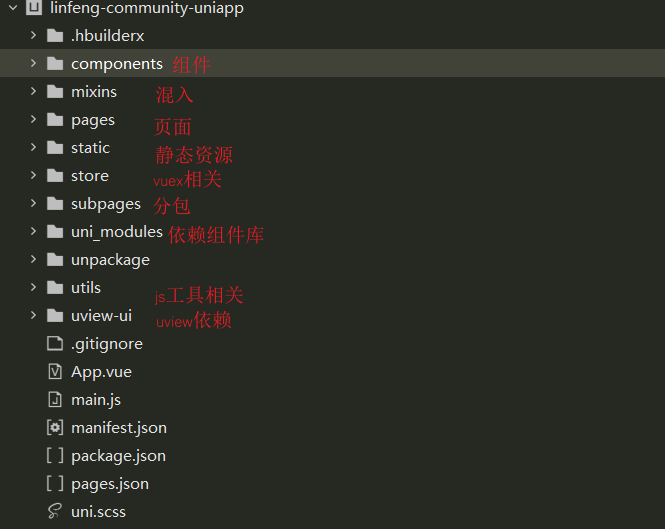665x529 pixels.
Task: Expand the pages folder arrow
Action: (33, 120)
